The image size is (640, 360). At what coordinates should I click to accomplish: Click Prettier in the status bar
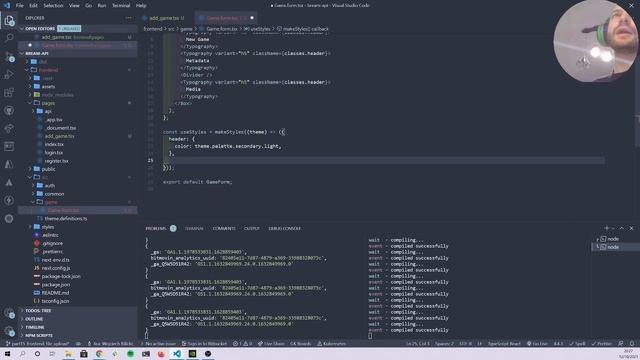tap(602, 344)
